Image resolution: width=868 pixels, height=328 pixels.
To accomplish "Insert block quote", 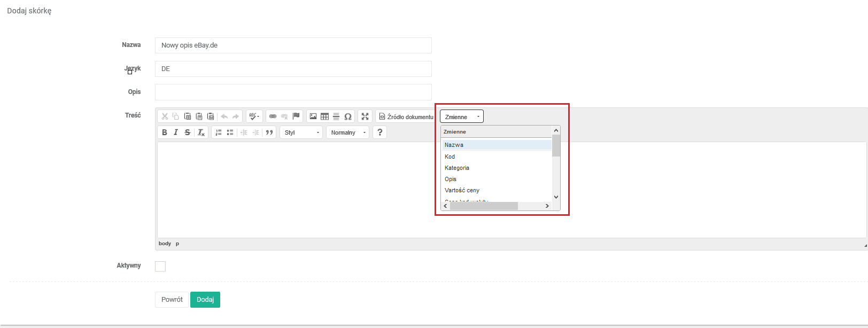I will 269,132.
